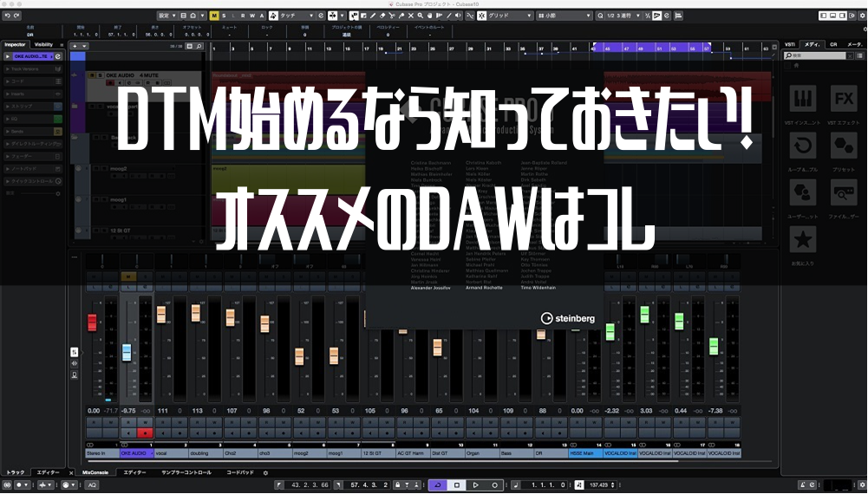Switch to the Inspector tab
The width and height of the screenshot is (868, 494).
point(15,44)
